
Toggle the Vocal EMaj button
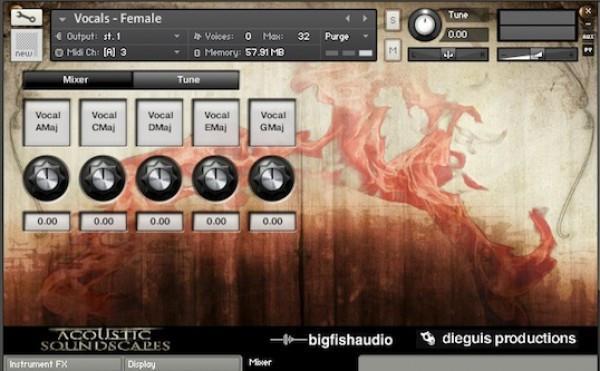click(216, 122)
